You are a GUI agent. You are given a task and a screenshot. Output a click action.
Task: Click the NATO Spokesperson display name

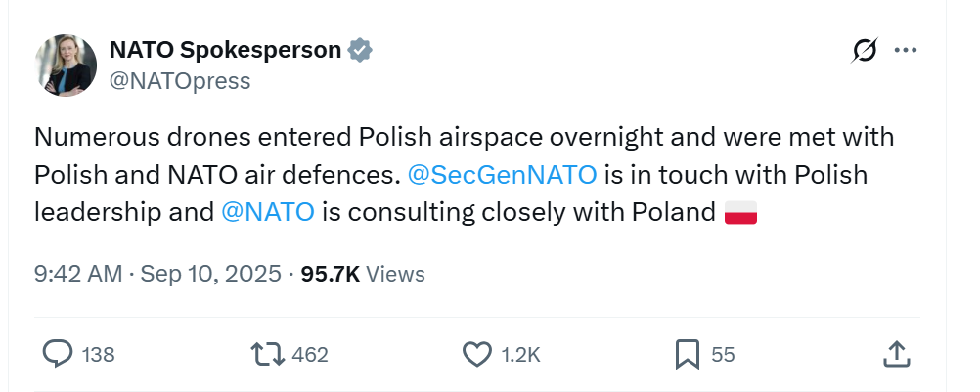pyautogui.click(x=225, y=50)
